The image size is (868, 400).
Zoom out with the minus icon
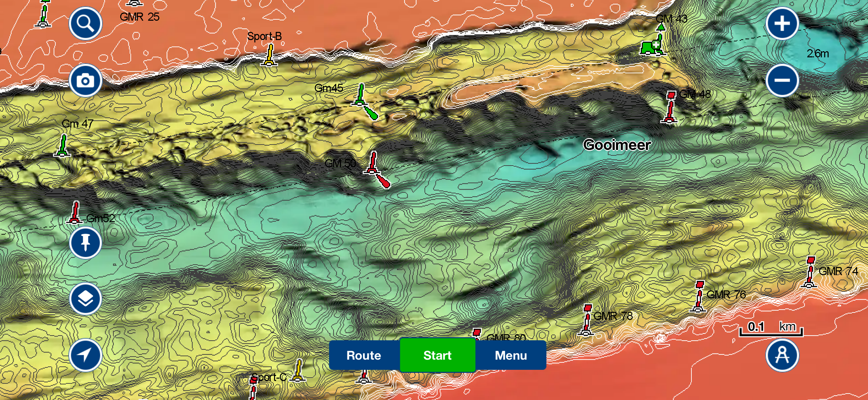782,80
